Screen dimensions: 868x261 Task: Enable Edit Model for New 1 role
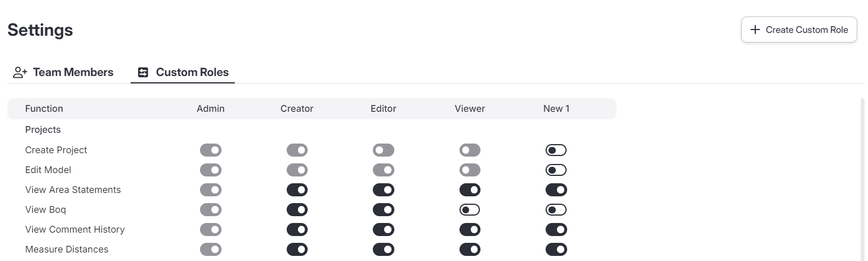(x=556, y=170)
